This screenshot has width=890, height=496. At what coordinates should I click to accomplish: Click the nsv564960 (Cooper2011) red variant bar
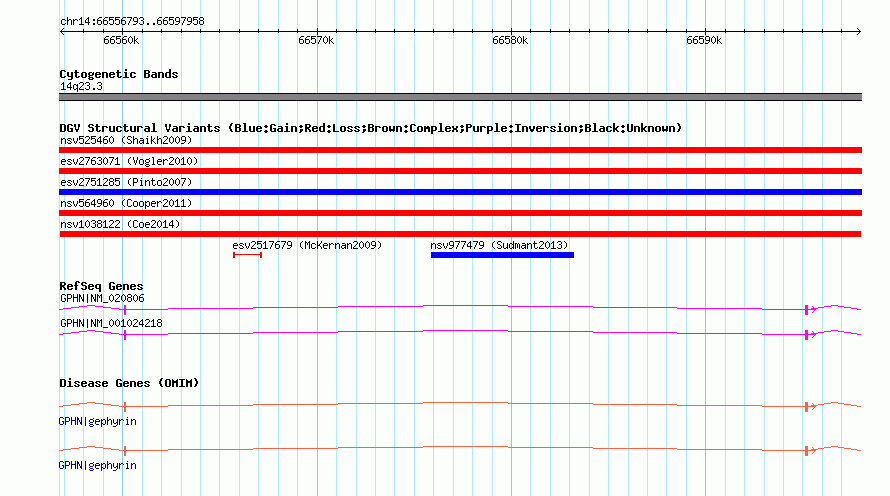(x=460, y=213)
